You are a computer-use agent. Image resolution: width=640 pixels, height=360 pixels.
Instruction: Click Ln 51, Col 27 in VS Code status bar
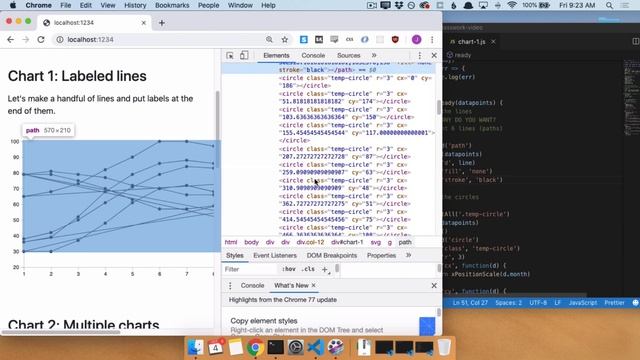[x=470, y=303]
